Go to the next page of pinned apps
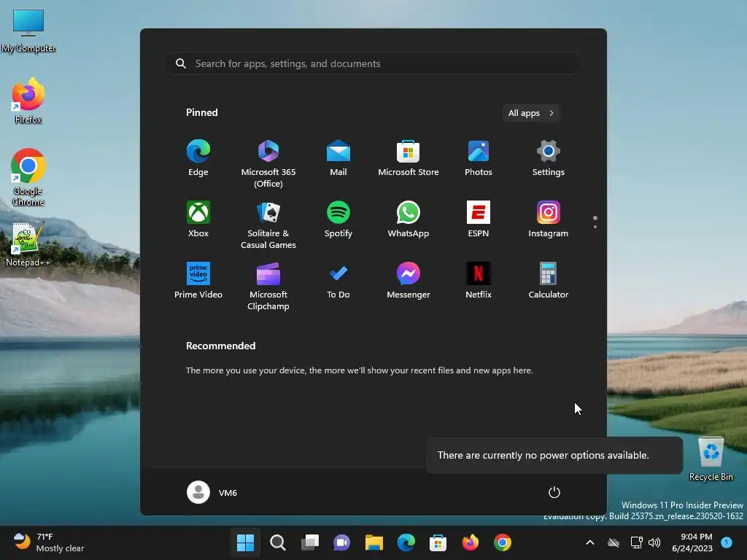 click(x=595, y=227)
